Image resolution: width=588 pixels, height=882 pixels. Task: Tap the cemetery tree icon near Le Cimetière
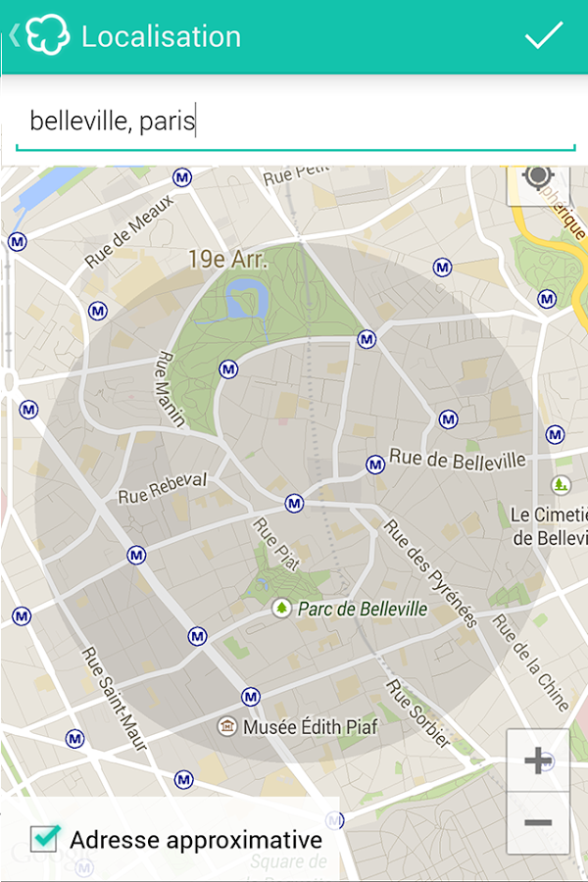tap(560, 484)
